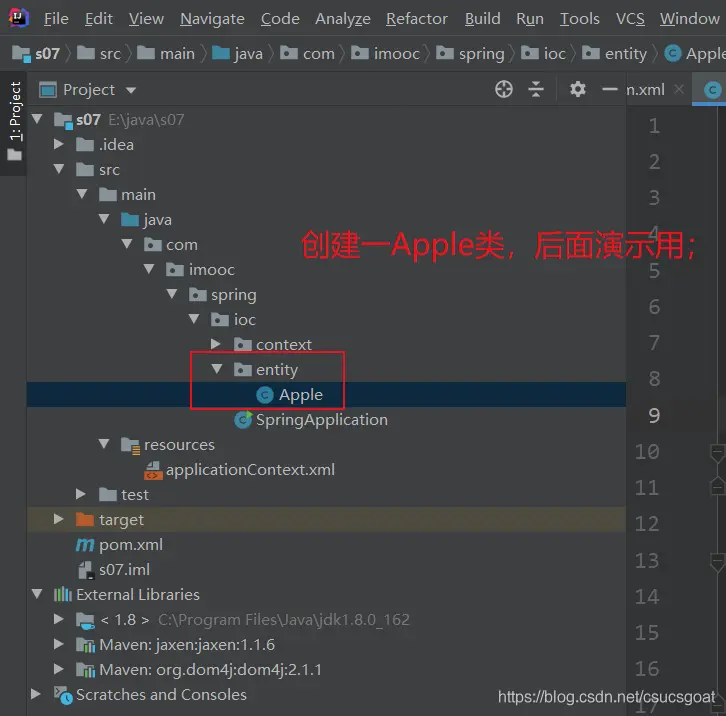Open the Refactor menu

[x=417, y=19]
